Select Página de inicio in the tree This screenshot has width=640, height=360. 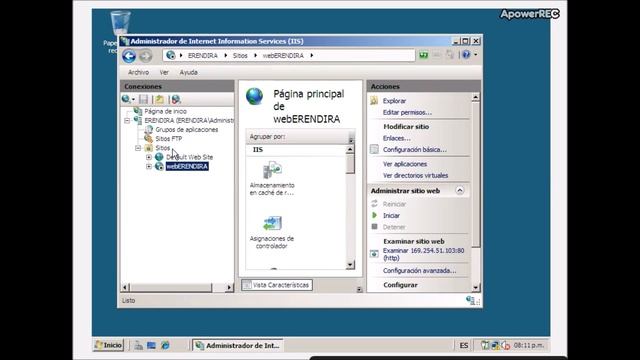coord(165,111)
